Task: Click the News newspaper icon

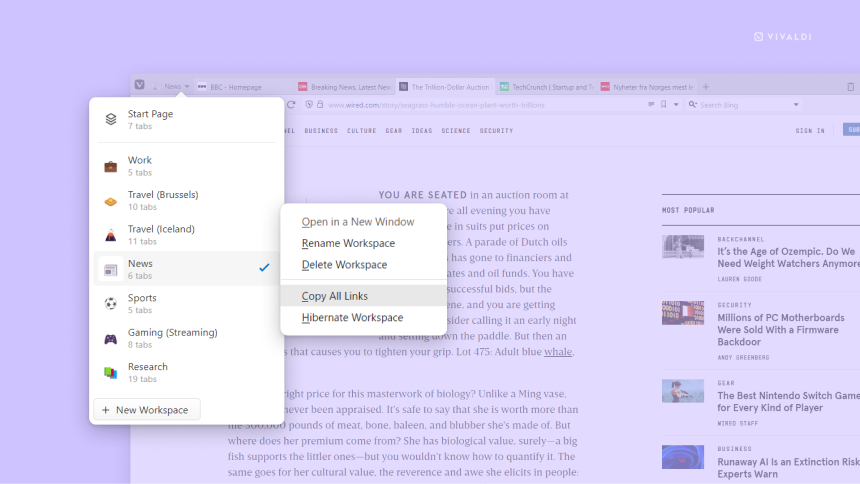Action: pyautogui.click(x=111, y=270)
